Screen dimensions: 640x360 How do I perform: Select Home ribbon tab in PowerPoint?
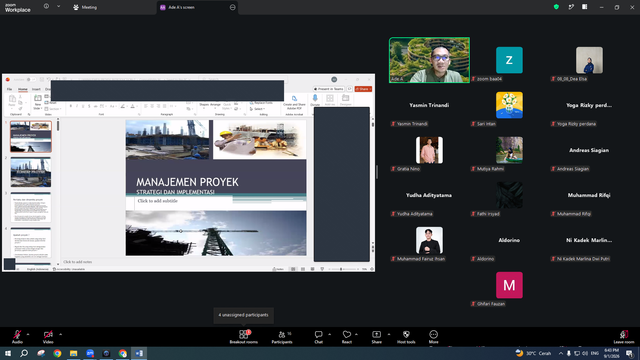pyautogui.click(x=23, y=89)
